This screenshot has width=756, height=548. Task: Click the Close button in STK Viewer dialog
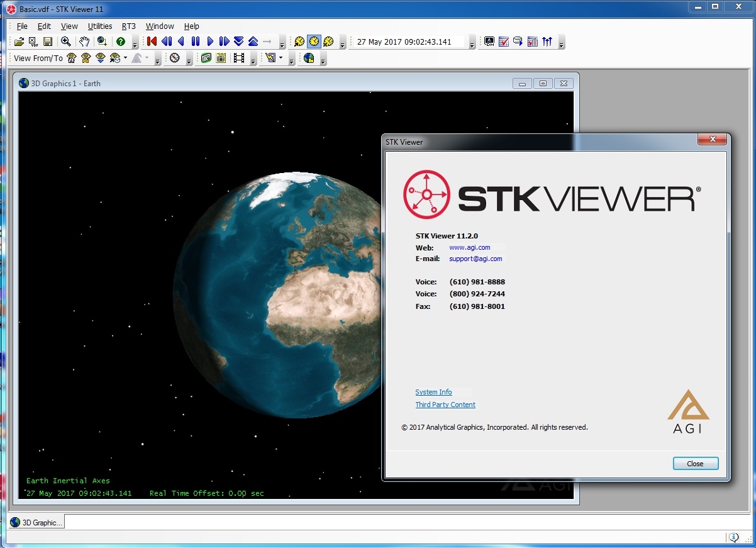tap(695, 464)
